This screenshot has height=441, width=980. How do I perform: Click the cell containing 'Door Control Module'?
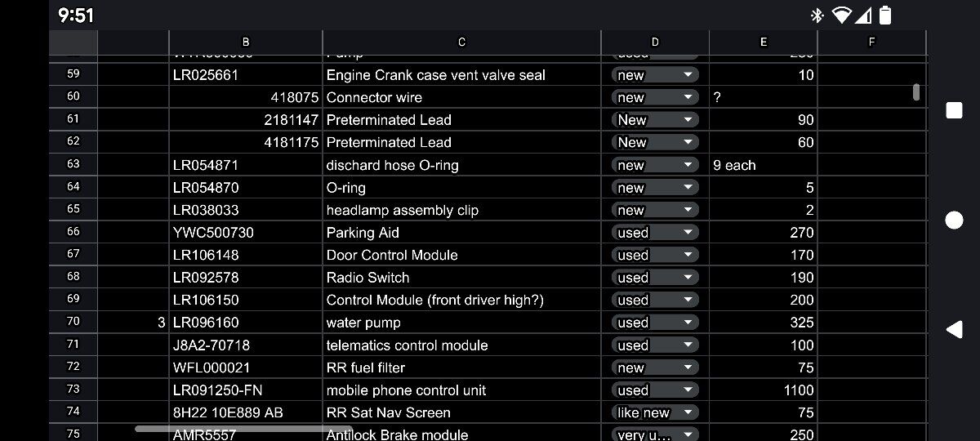pyautogui.click(x=461, y=255)
